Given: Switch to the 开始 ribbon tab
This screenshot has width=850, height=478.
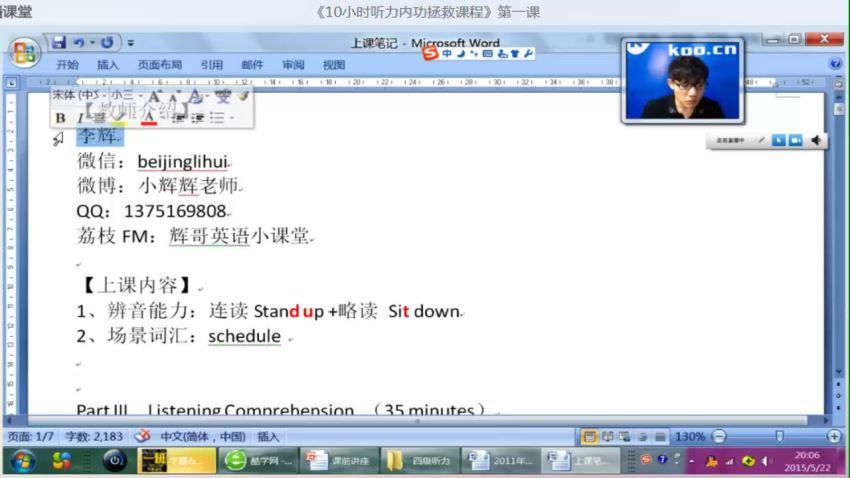Looking at the screenshot, I should point(67,65).
